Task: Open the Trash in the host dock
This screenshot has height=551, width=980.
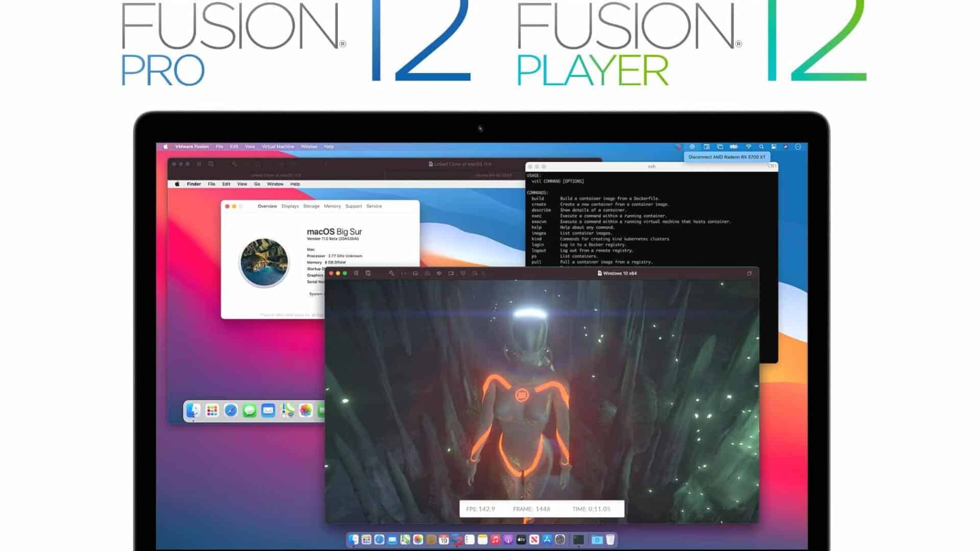Action: pos(610,539)
